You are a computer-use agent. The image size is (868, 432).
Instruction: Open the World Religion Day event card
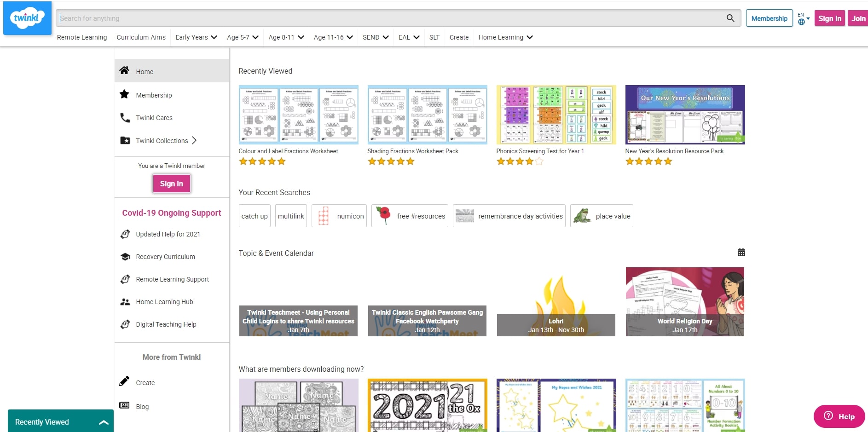[x=685, y=302]
